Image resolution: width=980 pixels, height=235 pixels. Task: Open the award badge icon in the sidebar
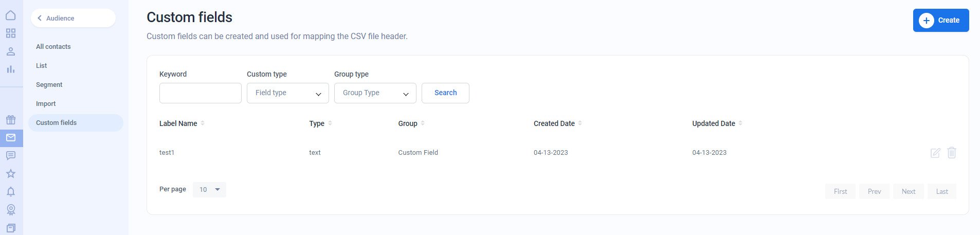coord(11,210)
